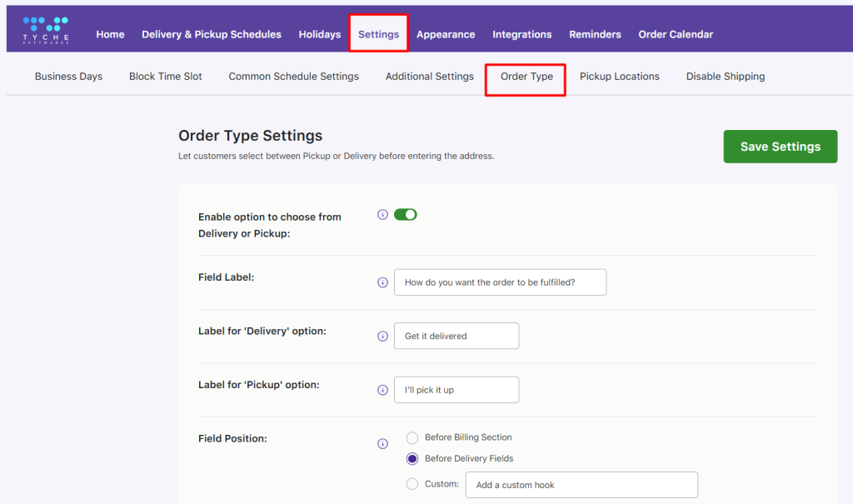
Task: Open the Appearance section
Action: tap(446, 34)
